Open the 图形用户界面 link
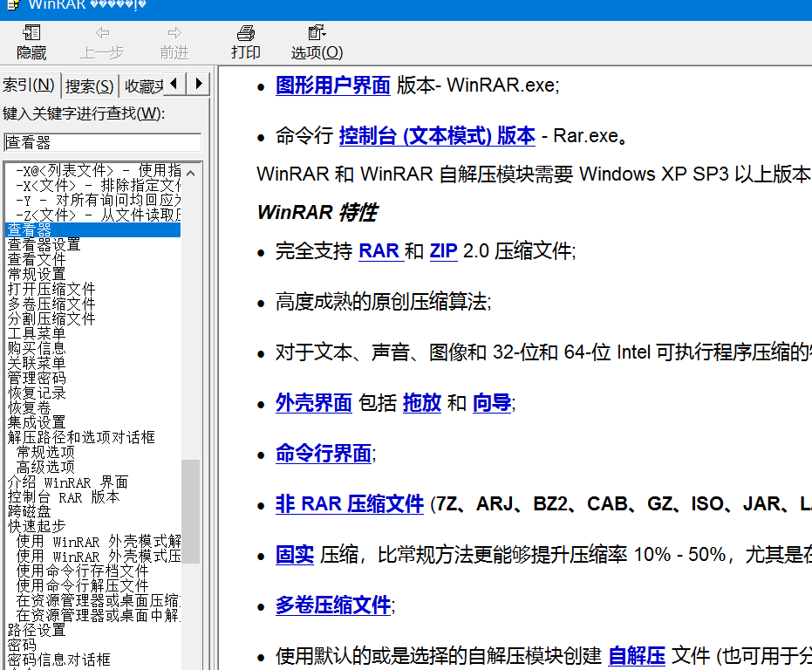Viewport: 812px width, 670px height. click(x=332, y=85)
